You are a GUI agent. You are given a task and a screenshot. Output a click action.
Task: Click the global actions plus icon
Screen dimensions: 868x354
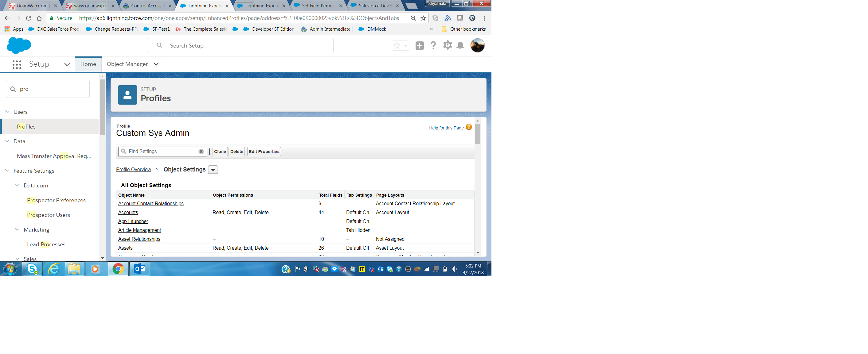(x=419, y=45)
